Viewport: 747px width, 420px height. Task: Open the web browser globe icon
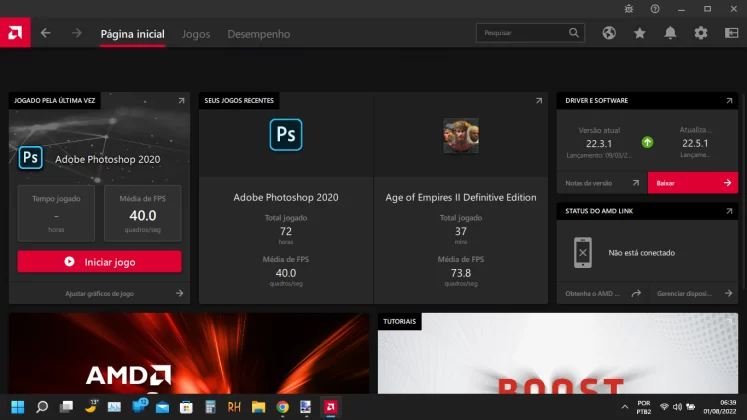coord(609,33)
